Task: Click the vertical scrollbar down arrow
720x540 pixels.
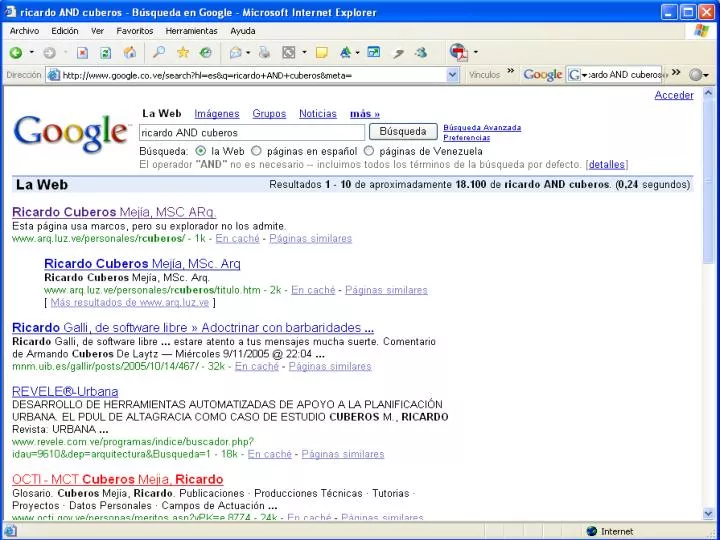Action: [708, 513]
